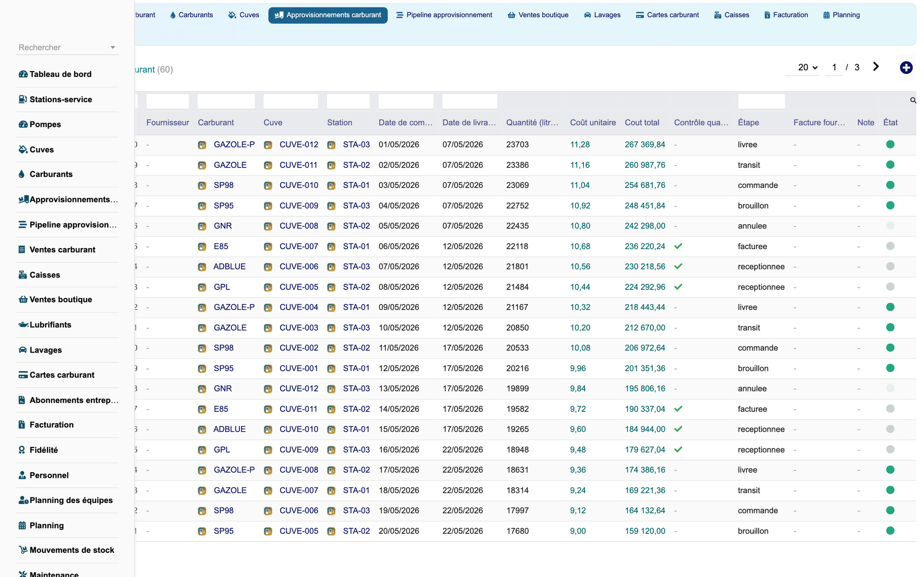Open the Facturation top tab
This screenshot has width=924, height=577.
(786, 15)
